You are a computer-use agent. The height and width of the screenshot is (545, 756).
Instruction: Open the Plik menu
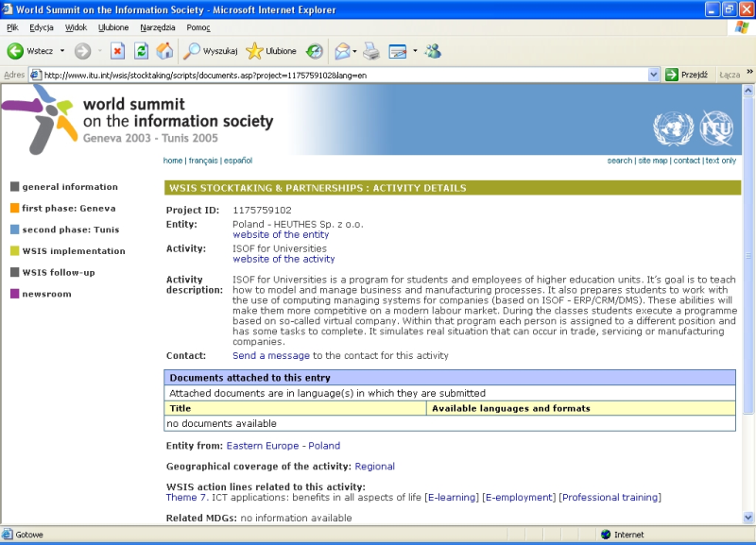[x=12, y=27]
